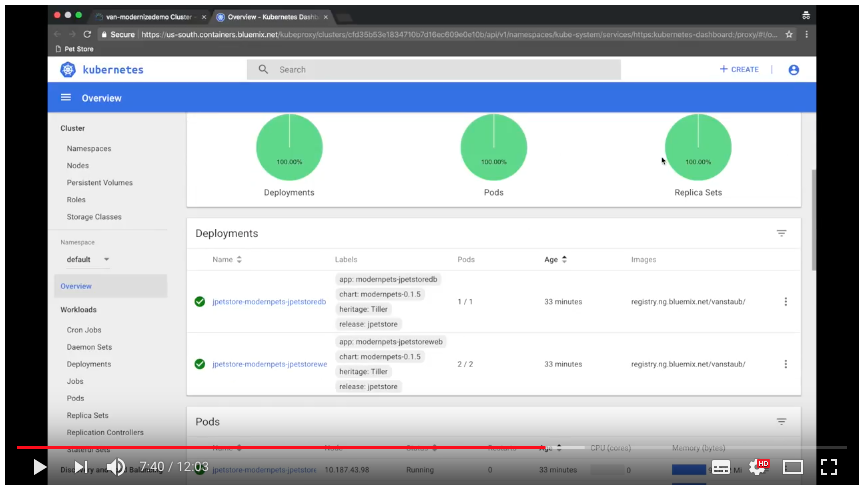Click app: modernpets-jpetstoreweb label chip

(391, 342)
